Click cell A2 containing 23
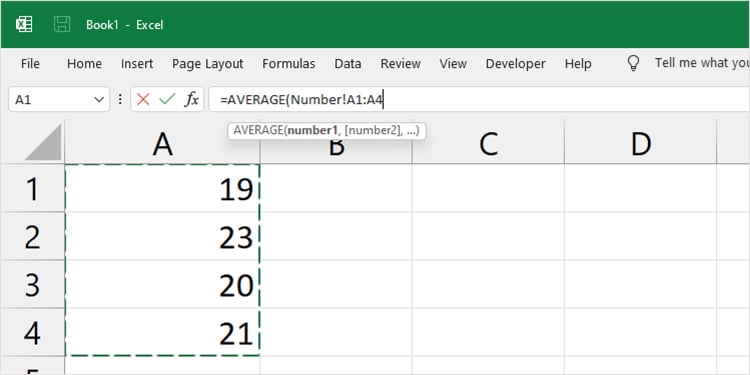Screen dimensions: 750x375 [162, 237]
